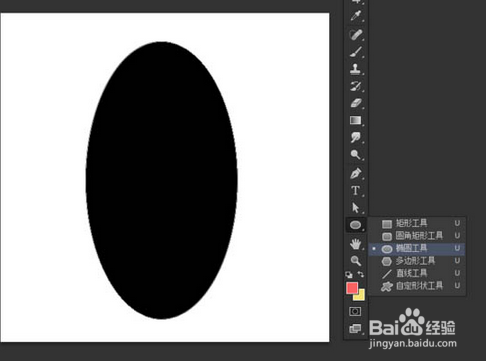Select the Eyedropper tool
This screenshot has width=486, height=361.
point(355,16)
